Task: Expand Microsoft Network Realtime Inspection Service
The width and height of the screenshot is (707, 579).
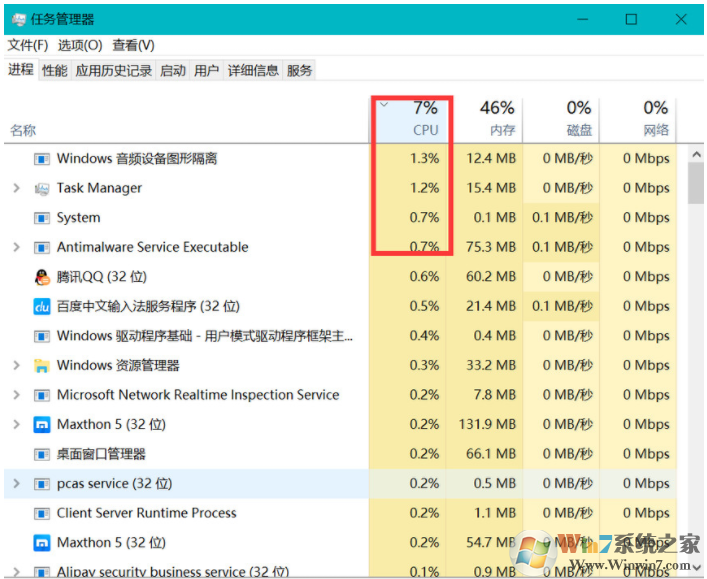Action: point(17,395)
